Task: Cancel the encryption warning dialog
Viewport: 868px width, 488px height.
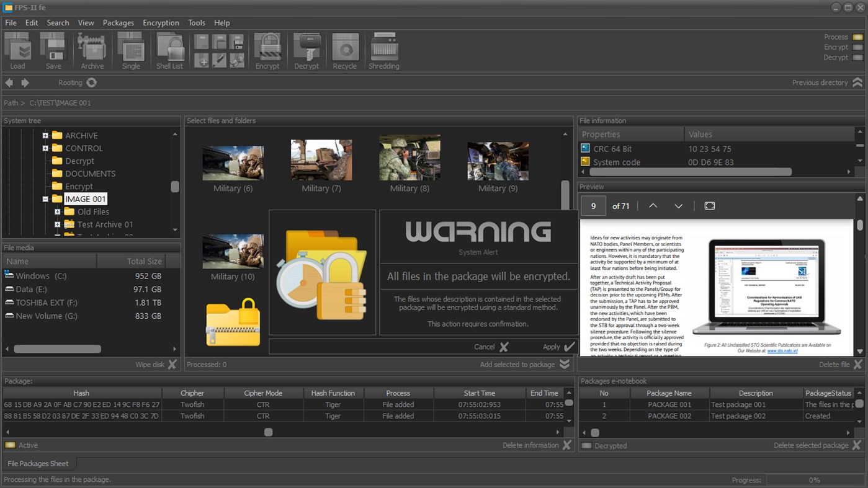Action: click(491, 347)
